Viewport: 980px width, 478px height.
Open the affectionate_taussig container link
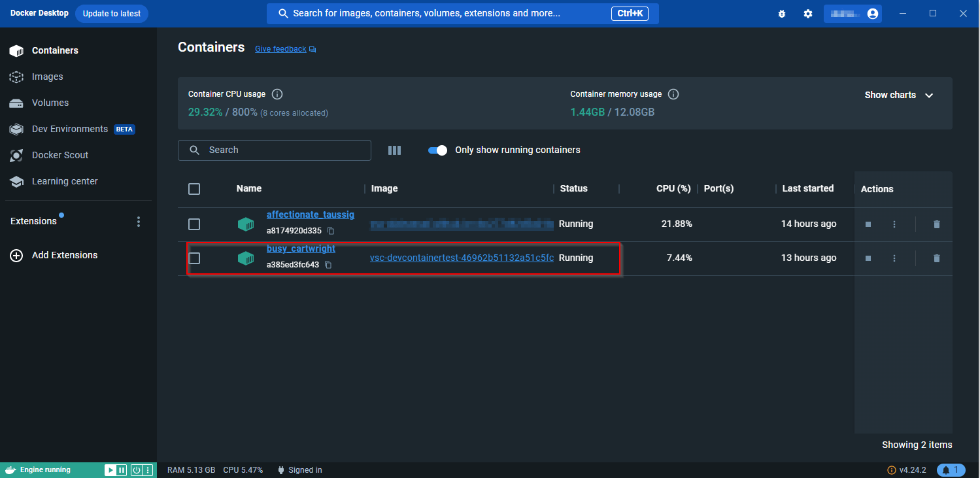click(x=311, y=214)
